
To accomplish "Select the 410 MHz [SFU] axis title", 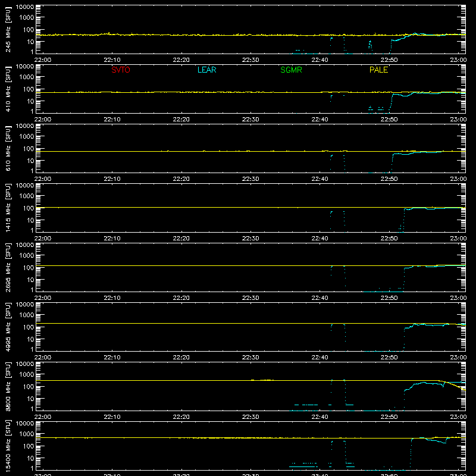I will click(8, 89).
